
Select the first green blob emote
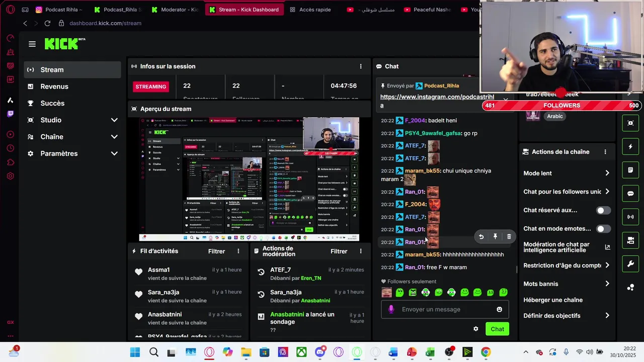click(399, 293)
